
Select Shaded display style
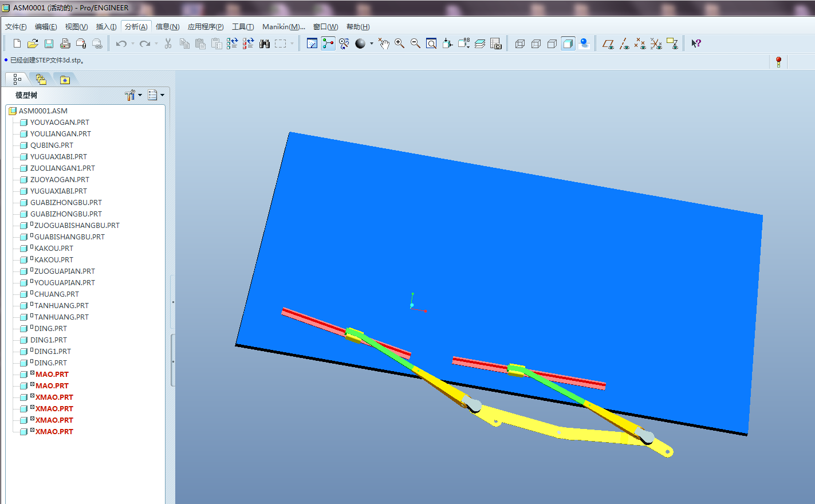tap(568, 44)
